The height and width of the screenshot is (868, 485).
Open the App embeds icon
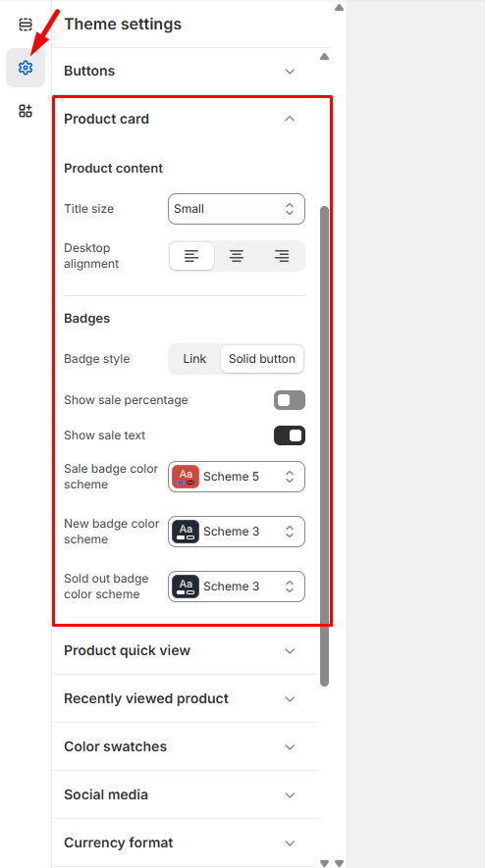pos(26,111)
